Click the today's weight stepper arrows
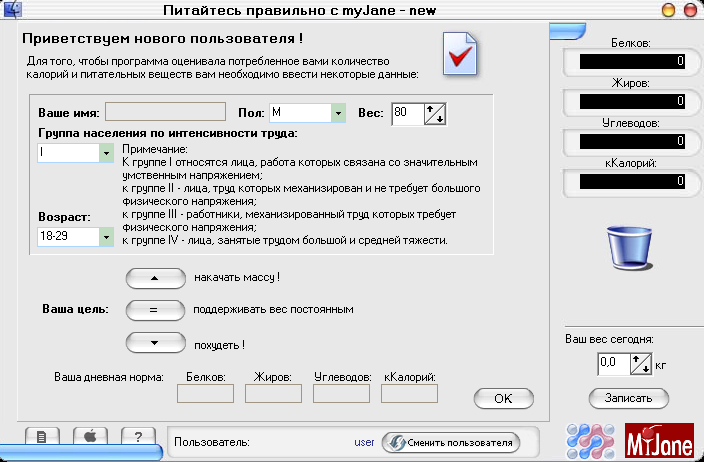 click(641, 365)
